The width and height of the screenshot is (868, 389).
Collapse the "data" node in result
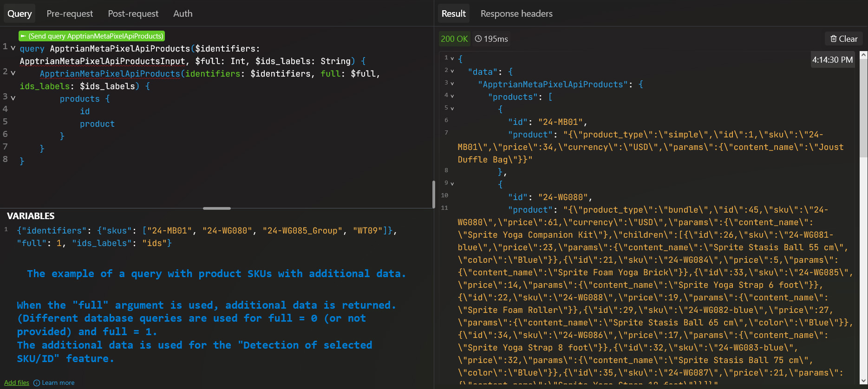pyautogui.click(x=452, y=71)
